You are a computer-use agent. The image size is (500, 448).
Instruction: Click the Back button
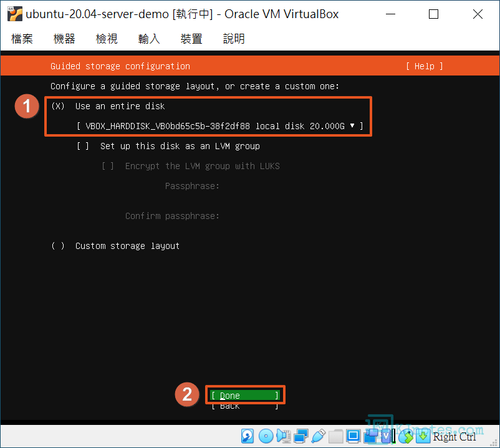pos(245,406)
